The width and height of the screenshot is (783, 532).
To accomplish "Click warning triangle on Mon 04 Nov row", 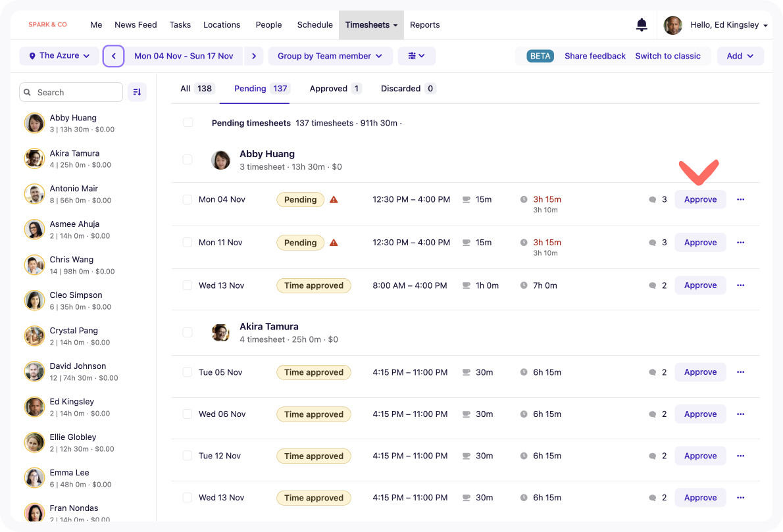I will (334, 200).
